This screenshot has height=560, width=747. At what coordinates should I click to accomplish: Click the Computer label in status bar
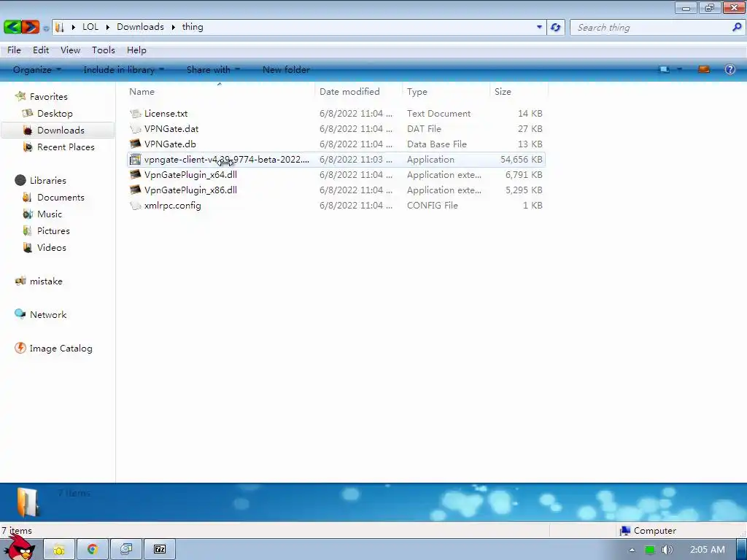click(x=654, y=531)
